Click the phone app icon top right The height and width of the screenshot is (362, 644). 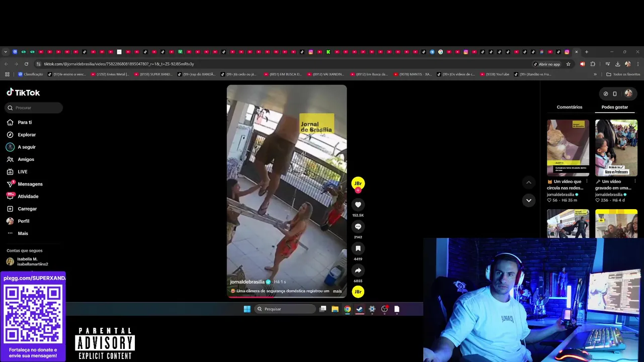point(615,94)
